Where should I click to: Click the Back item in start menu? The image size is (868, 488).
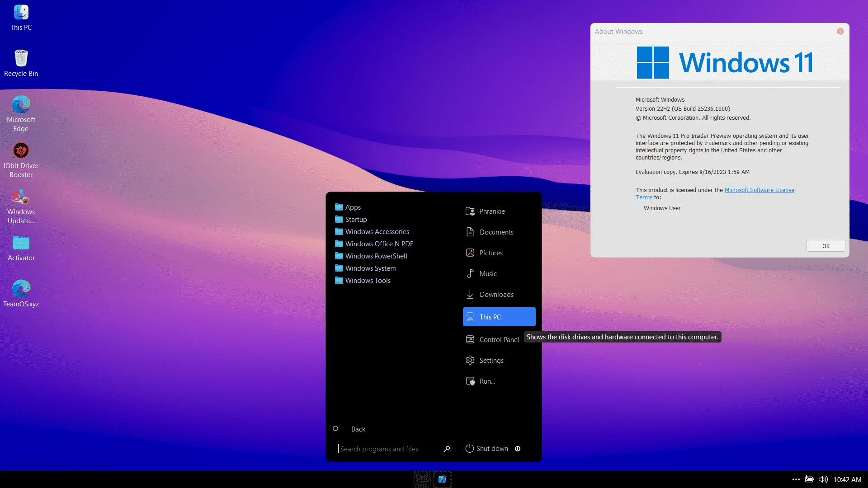pyautogui.click(x=358, y=429)
